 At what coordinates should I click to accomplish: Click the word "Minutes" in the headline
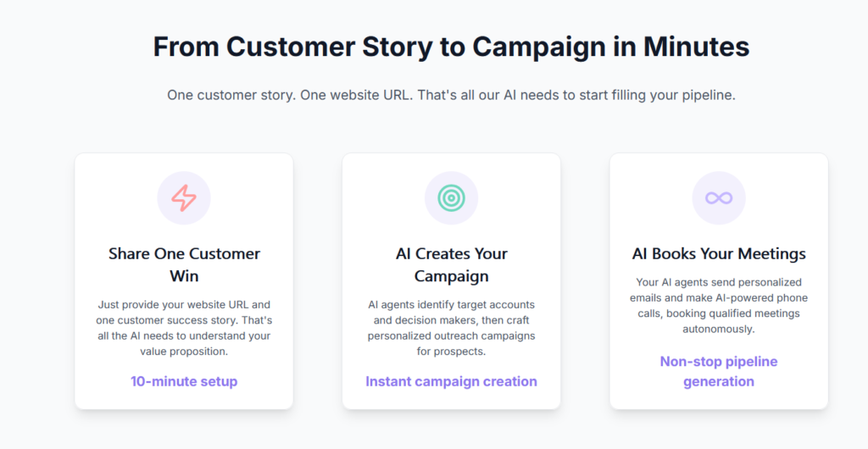(x=696, y=47)
